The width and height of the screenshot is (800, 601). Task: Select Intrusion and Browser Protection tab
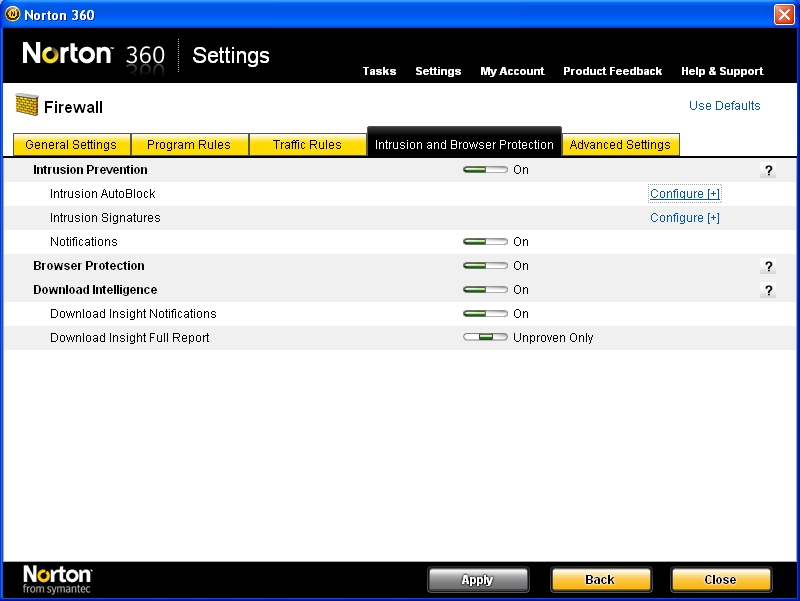(464, 142)
